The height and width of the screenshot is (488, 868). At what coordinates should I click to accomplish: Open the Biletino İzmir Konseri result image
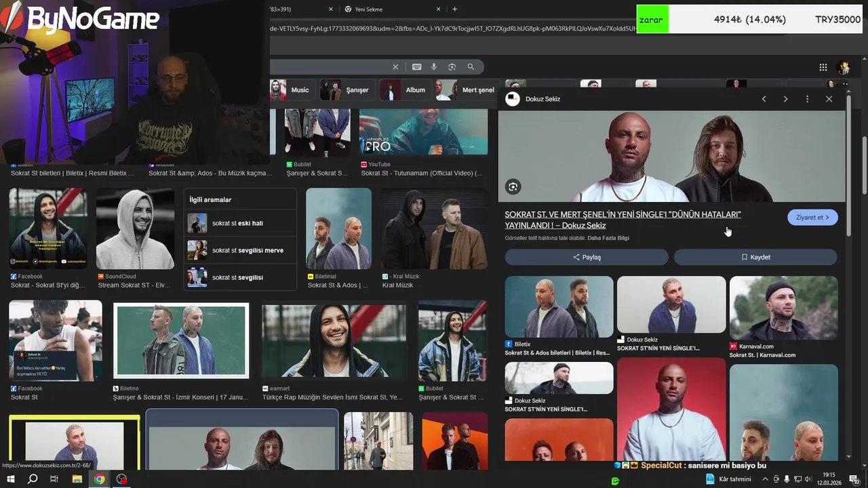[181, 340]
